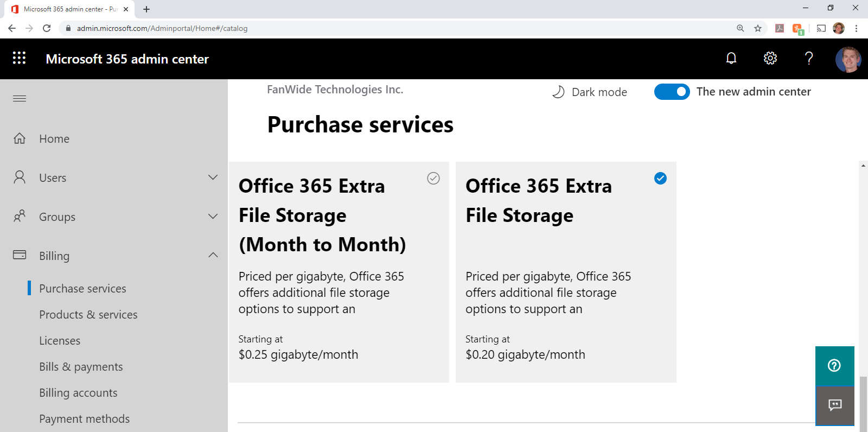Click the Users person icon
Viewport: 868px width, 432px height.
[x=20, y=177]
